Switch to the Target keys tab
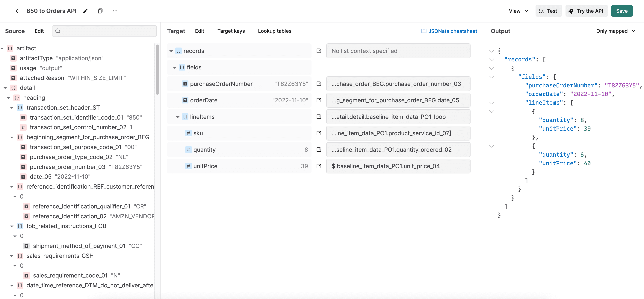The width and height of the screenshot is (644, 299). [x=231, y=31]
